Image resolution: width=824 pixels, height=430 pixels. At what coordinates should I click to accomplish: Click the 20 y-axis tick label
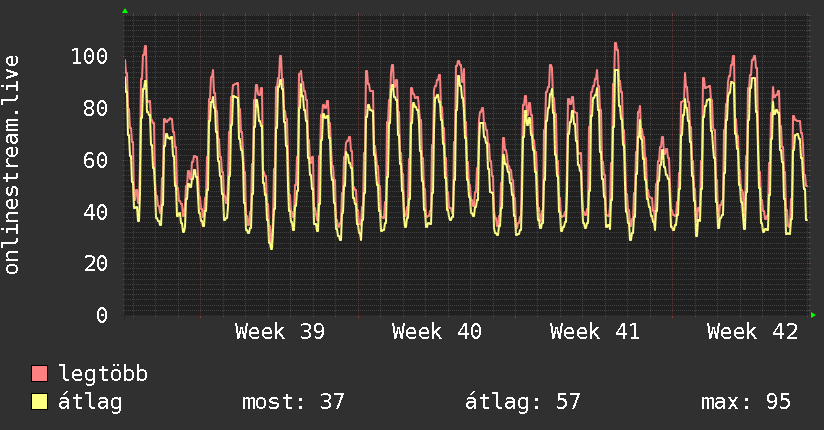(96, 263)
